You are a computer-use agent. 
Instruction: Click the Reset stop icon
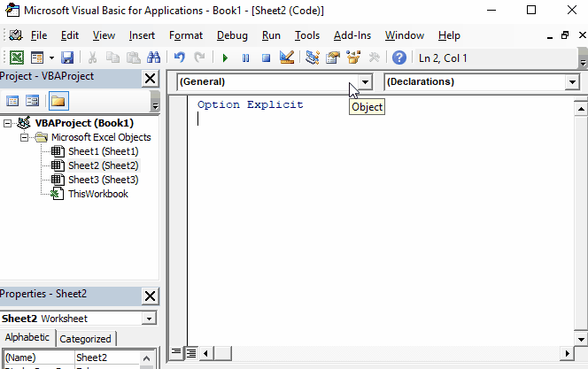266,58
